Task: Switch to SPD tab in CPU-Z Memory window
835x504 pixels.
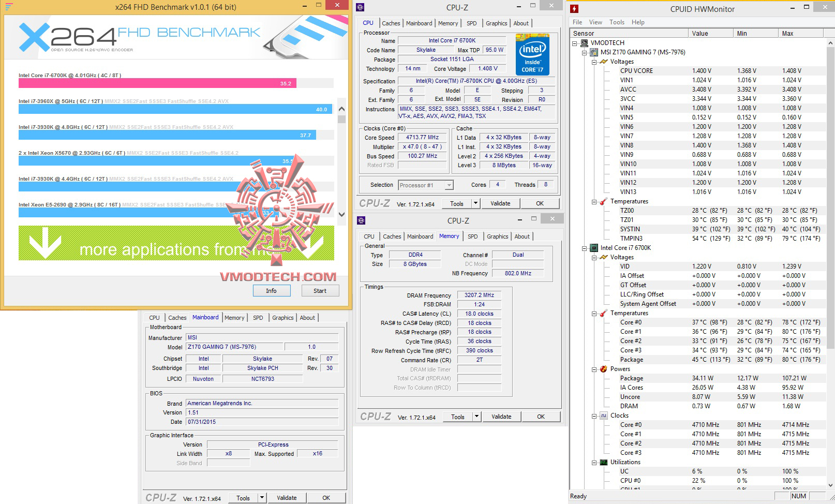Action: click(x=473, y=236)
